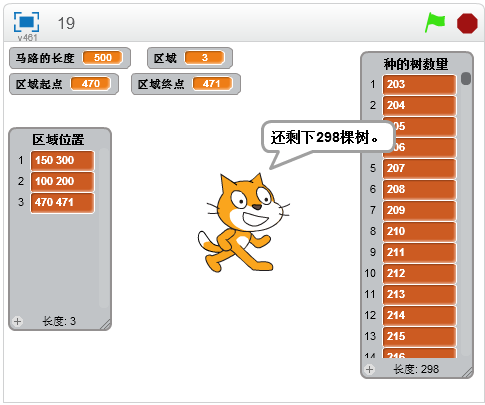Click the project title '19'
Image resolution: width=485 pixels, height=405 pixels.
(x=66, y=23)
